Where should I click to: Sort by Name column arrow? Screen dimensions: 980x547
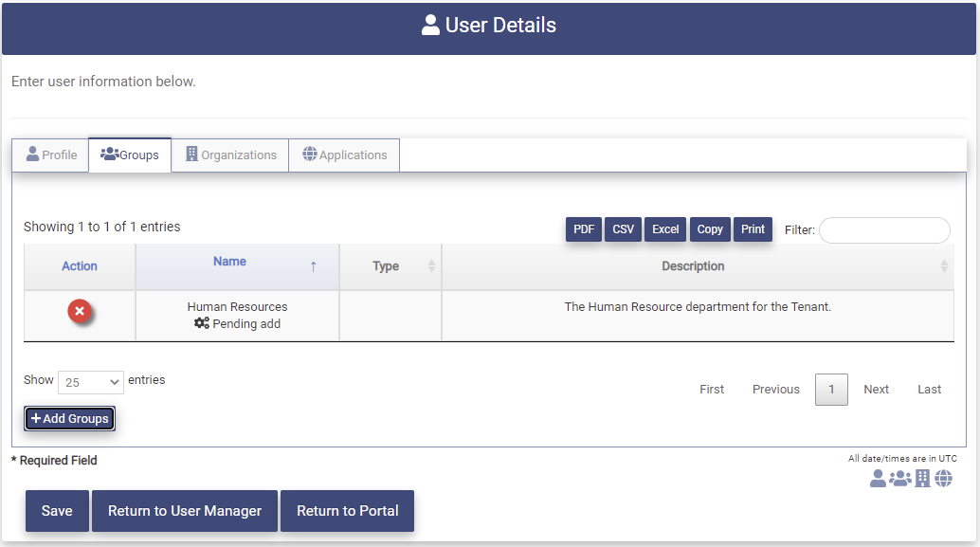(x=313, y=266)
